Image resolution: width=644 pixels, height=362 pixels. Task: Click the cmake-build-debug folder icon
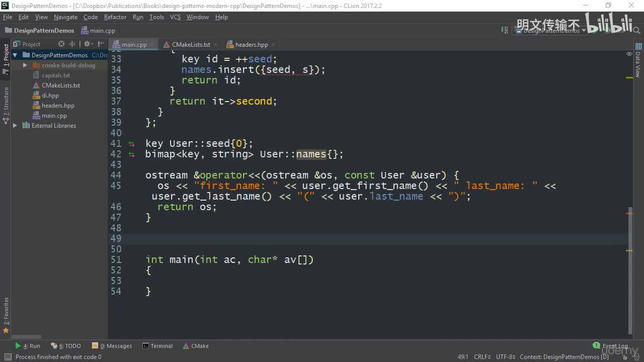tap(36, 65)
